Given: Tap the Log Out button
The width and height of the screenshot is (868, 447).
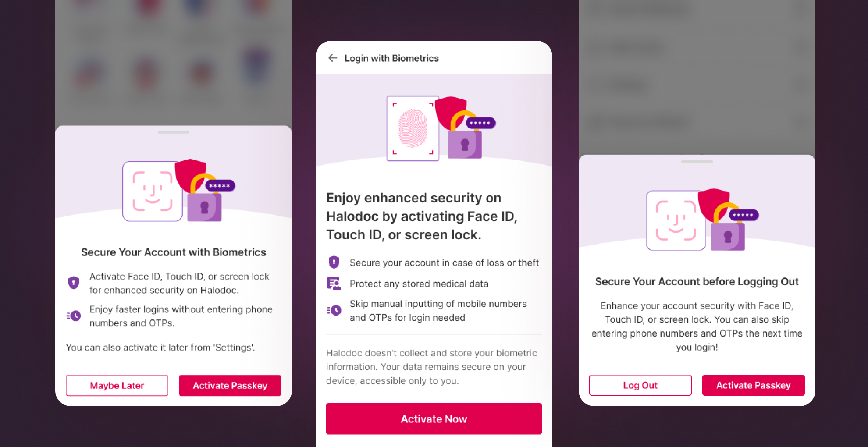Looking at the screenshot, I should pos(640,385).
